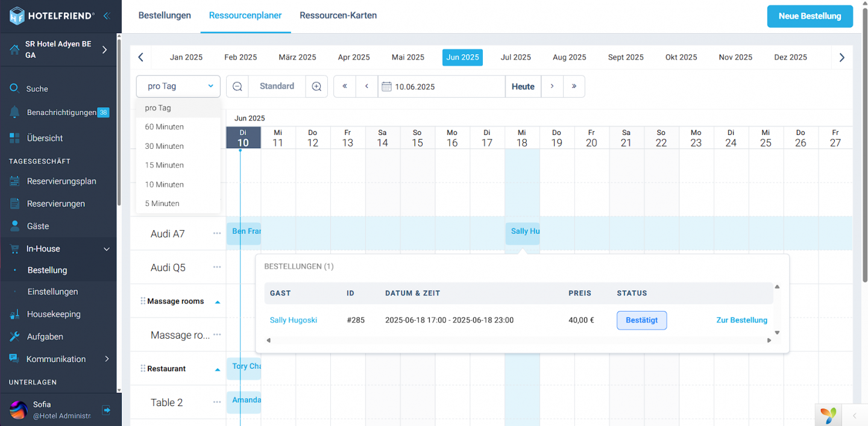Open Aufgaben wrench icon
Screen dimensions: 868x426
pyautogui.click(x=14, y=336)
